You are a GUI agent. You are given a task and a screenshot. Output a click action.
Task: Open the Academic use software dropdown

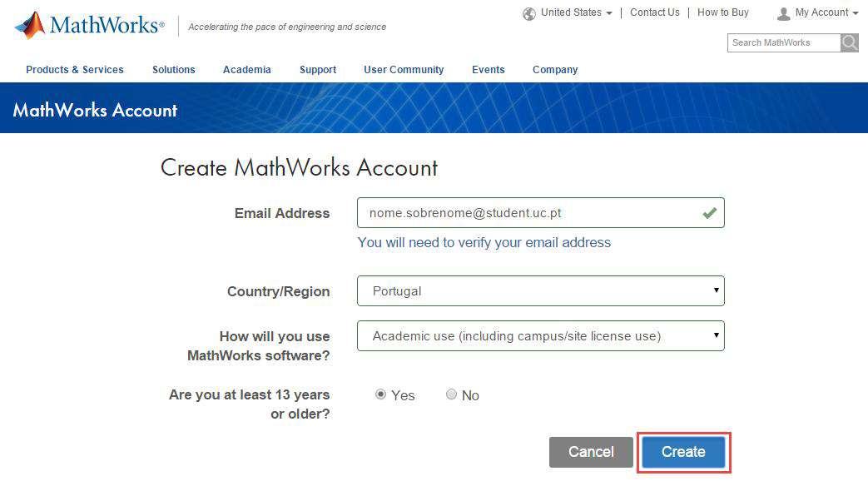point(540,335)
